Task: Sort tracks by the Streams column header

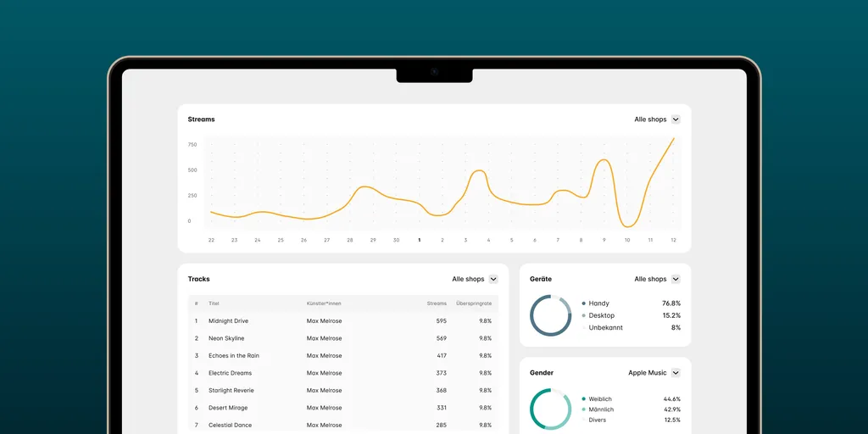Action: (x=437, y=303)
